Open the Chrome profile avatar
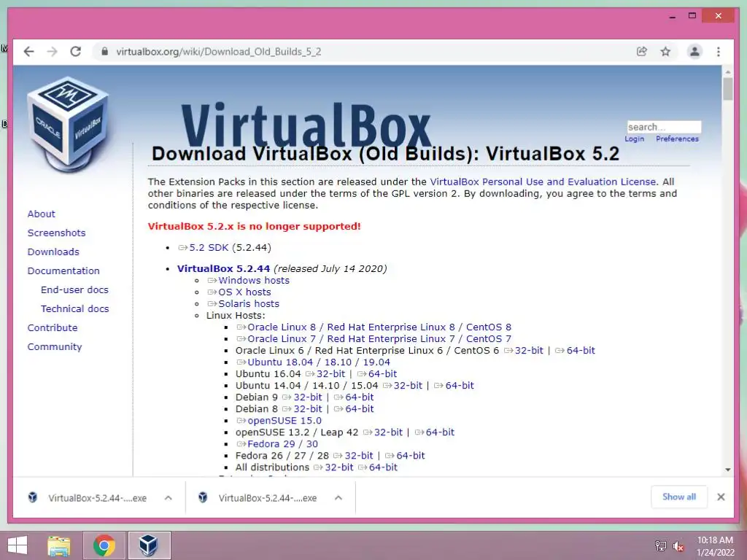Screen dimensions: 747x560 click(694, 52)
